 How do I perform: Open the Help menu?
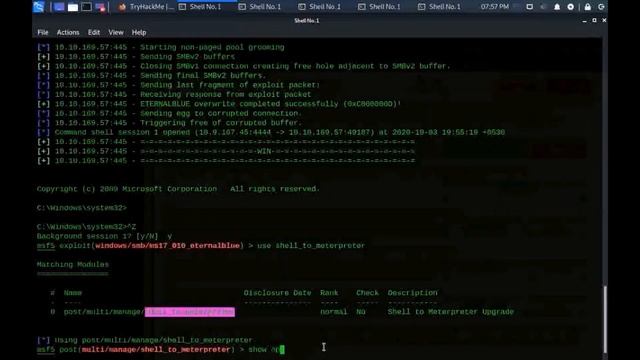tap(139, 32)
